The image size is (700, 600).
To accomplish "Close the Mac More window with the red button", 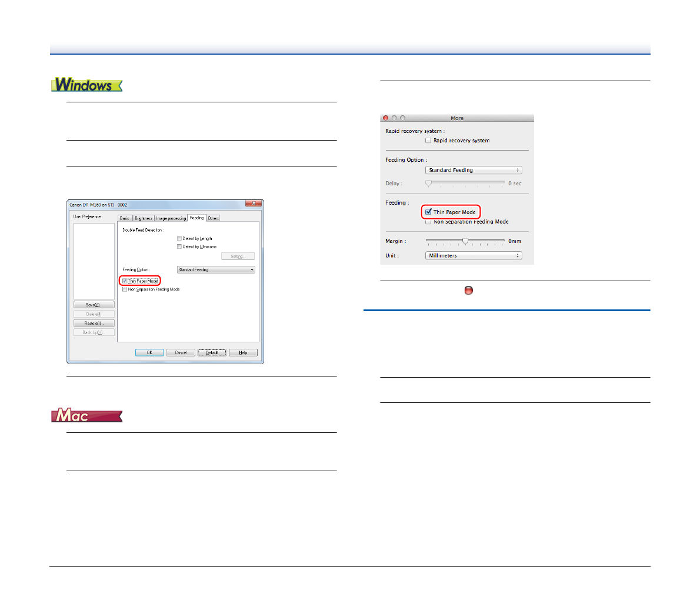I will (x=386, y=118).
